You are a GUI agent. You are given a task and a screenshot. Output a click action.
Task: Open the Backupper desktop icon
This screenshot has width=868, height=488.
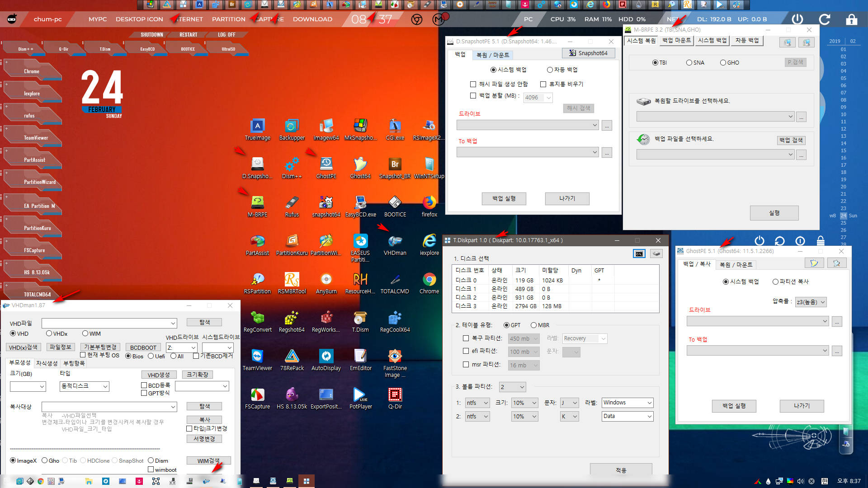(292, 130)
